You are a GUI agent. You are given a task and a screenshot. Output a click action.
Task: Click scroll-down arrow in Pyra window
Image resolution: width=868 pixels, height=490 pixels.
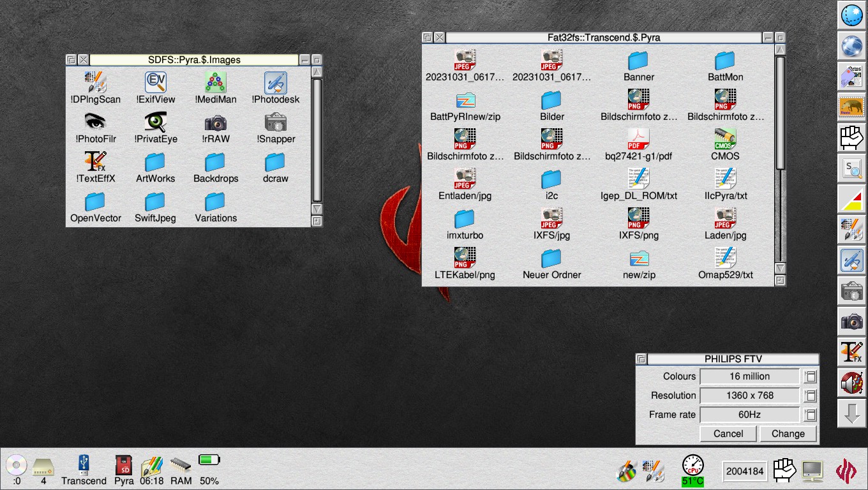point(780,268)
